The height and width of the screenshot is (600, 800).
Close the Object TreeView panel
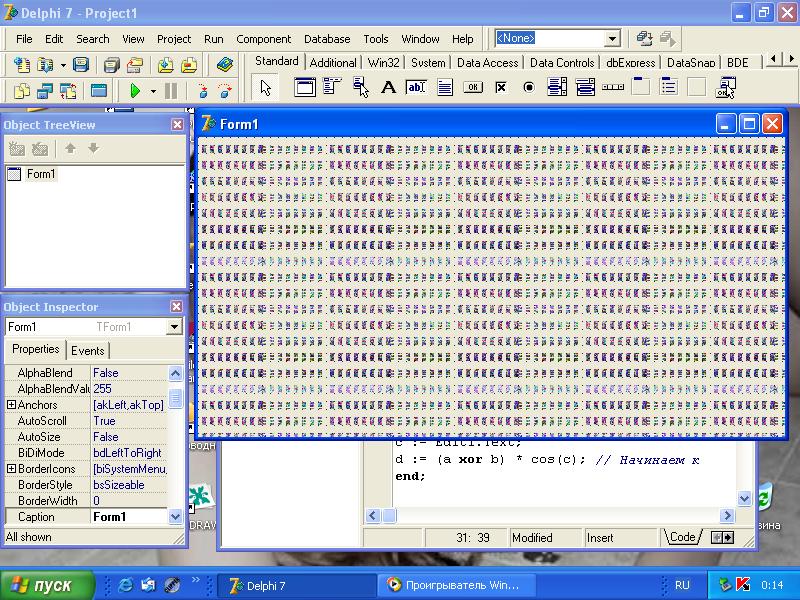click(x=178, y=124)
